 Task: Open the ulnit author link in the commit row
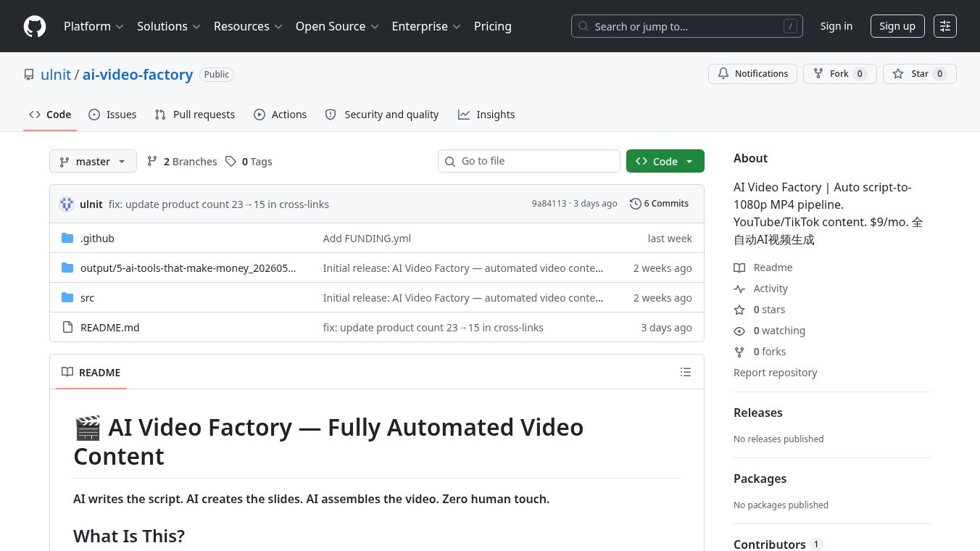click(91, 204)
